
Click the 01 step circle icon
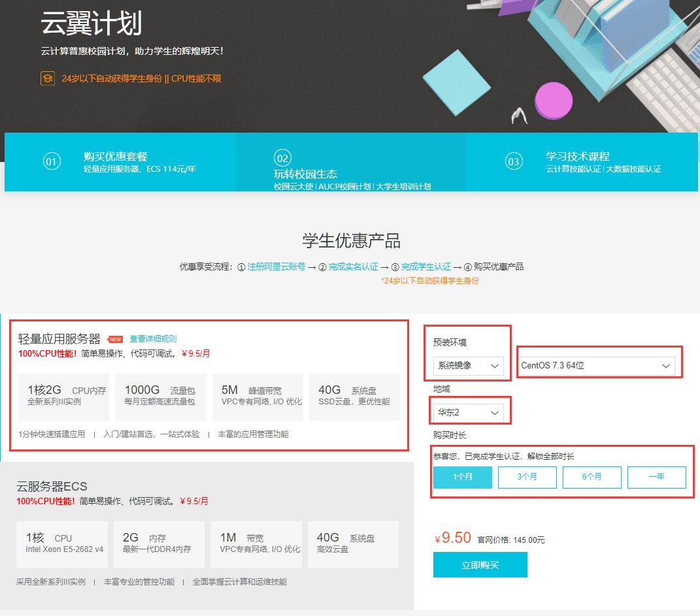52,161
